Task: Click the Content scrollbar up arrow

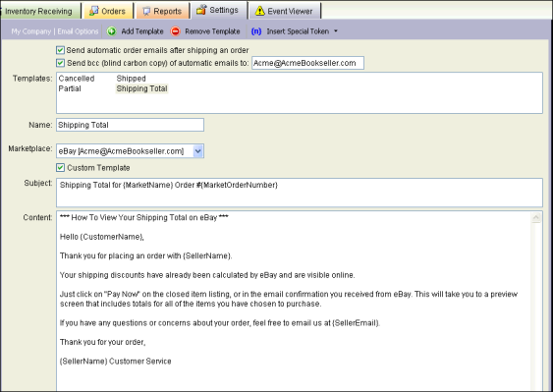Action: click(x=535, y=218)
